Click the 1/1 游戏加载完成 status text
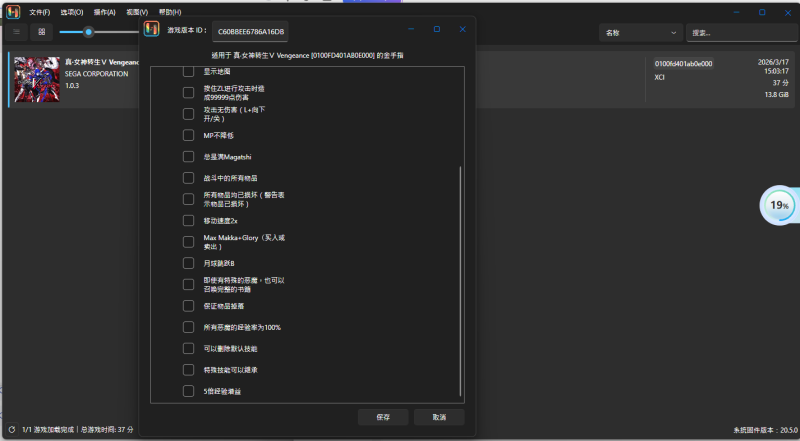Image resolution: width=800 pixels, height=441 pixels. coord(48,430)
